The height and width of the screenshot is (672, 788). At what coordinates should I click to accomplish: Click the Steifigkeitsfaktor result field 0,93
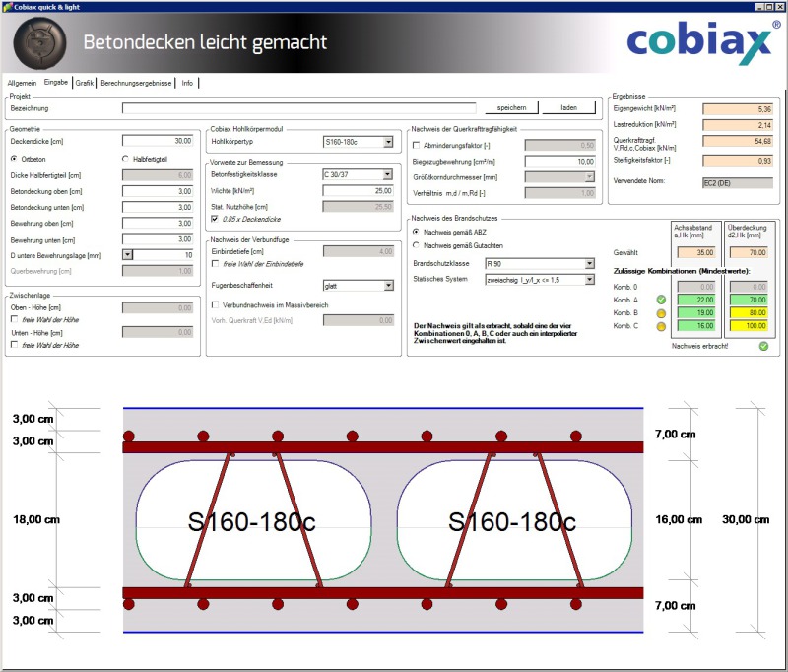[x=737, y=161]
